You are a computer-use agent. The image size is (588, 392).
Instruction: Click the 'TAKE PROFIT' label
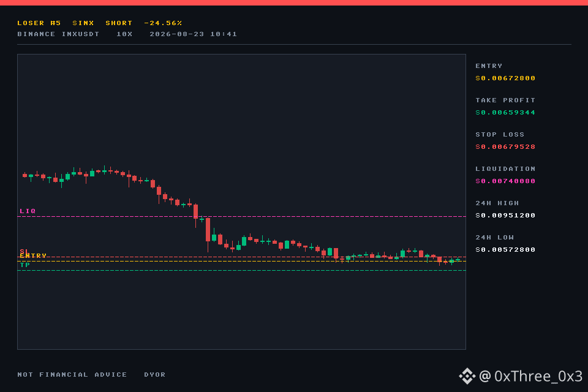(x=505, y=100)
